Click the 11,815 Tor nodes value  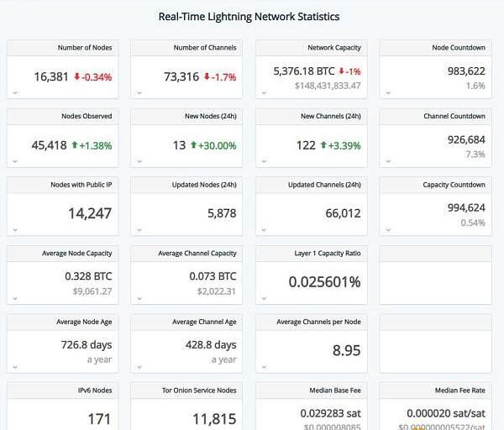[x=214, y=419]
